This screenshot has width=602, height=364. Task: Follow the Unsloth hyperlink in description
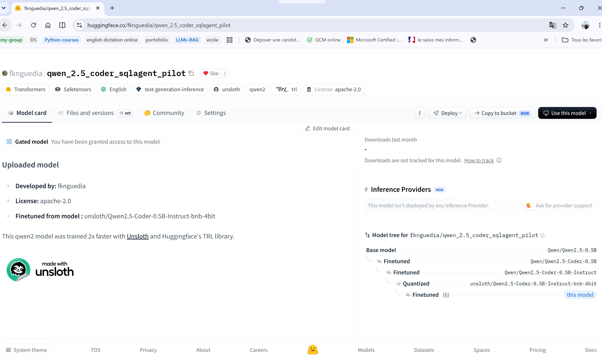(138, 236)
